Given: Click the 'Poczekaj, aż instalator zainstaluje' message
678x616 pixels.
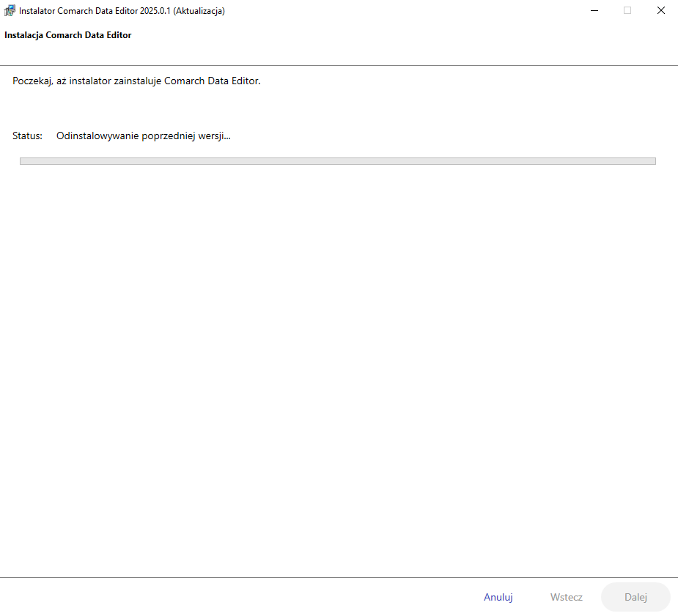Looking at the screenshot, I should tap(136, 81).
